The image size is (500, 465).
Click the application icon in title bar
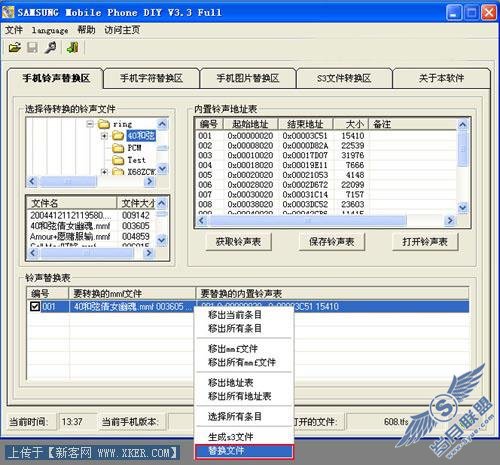(x=8, y=12)
